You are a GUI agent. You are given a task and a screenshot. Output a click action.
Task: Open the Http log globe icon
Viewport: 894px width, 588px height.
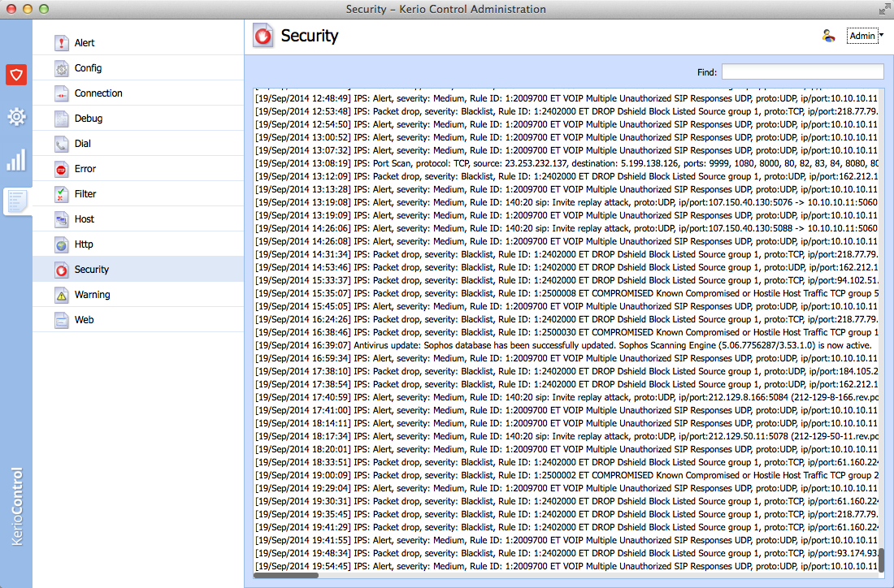click(62, 244)
